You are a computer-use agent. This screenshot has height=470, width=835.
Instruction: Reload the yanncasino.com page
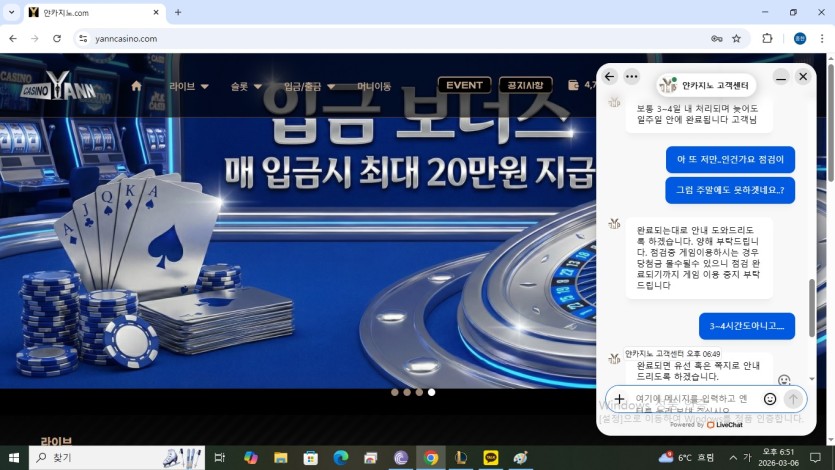57,38
